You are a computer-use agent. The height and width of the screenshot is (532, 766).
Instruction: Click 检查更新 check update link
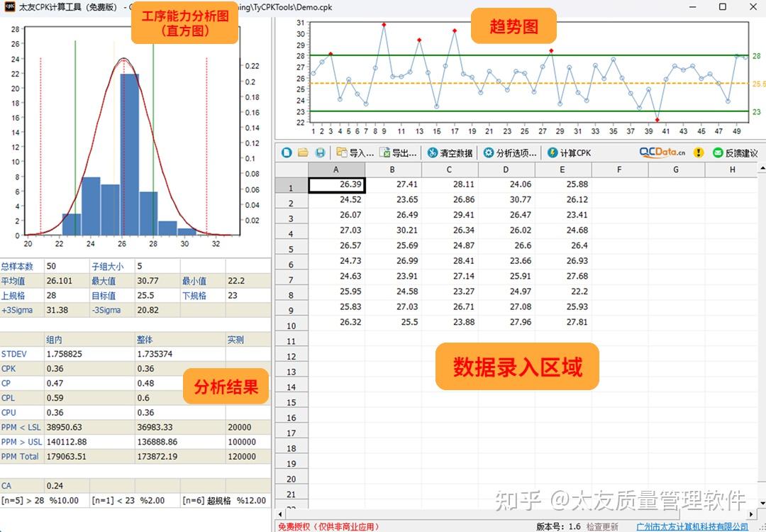pos(602,526)
